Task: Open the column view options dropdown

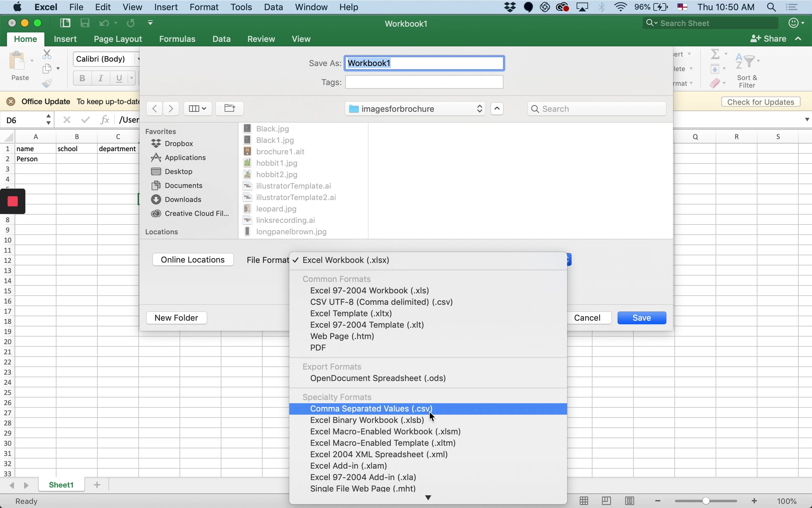Action: coord(198,108)
